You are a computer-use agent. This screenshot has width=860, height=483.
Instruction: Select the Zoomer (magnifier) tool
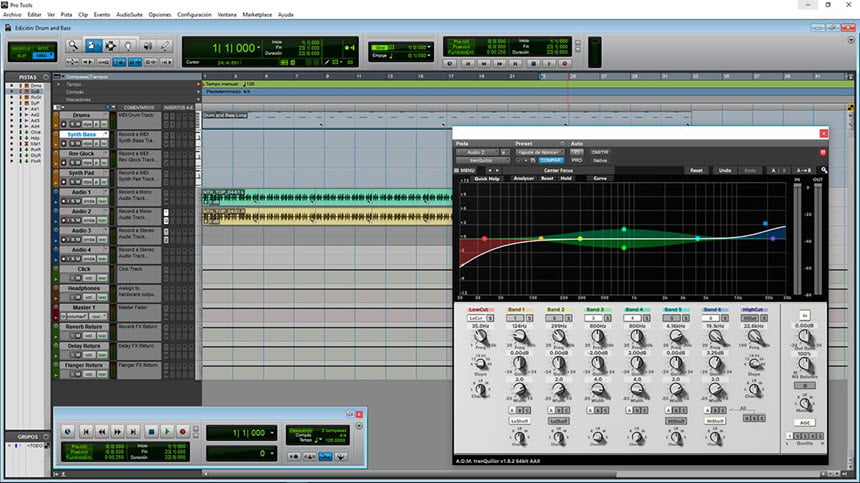tap(73, 46)
